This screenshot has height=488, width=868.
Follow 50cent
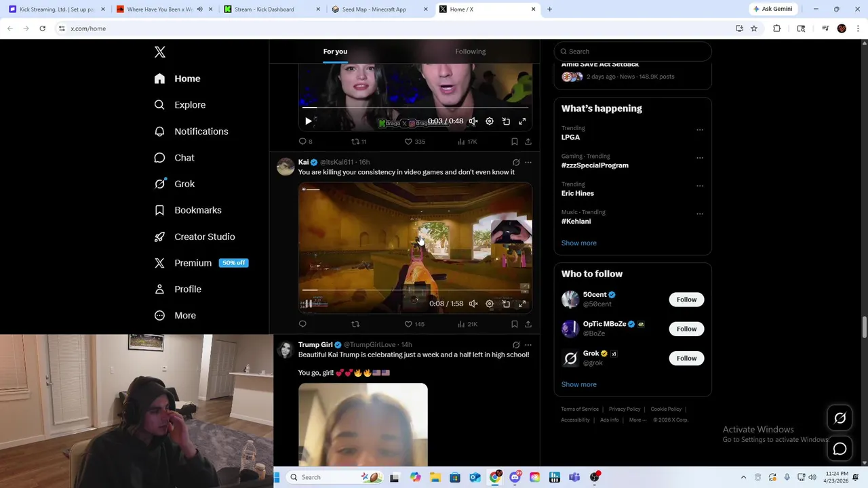pos(686,300)
